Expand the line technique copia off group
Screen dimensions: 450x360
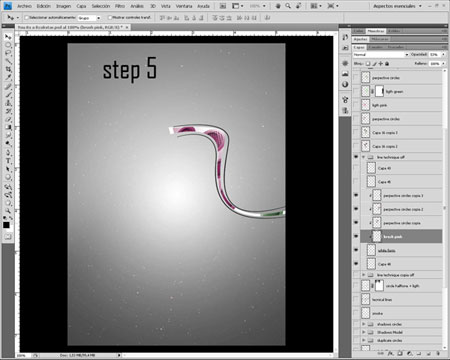click(x=364, y=275)
